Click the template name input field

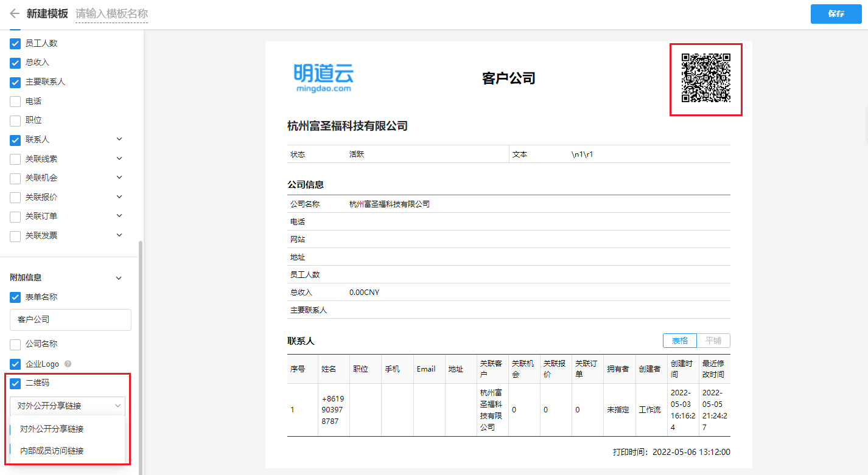111,14
